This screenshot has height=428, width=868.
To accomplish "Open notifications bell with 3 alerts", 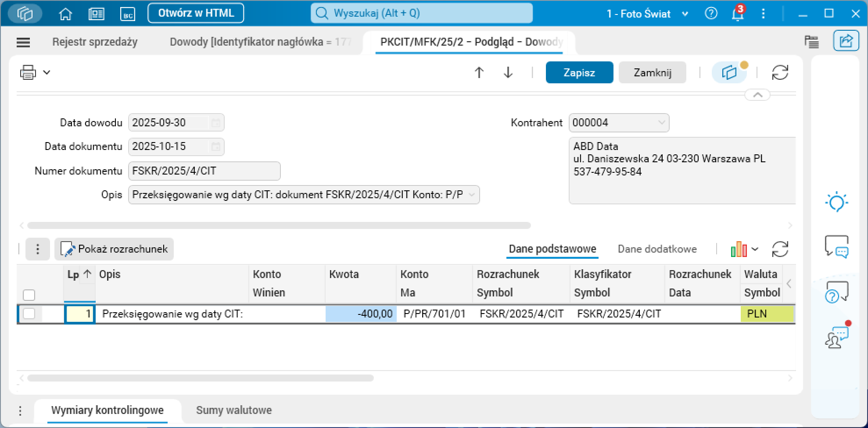I will [x=738, y=14].
